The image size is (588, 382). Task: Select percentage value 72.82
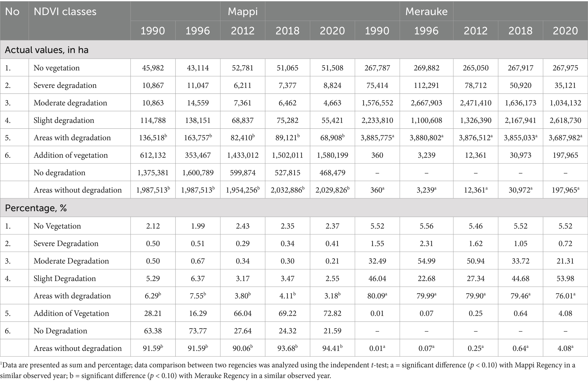(x=332, y=313)
